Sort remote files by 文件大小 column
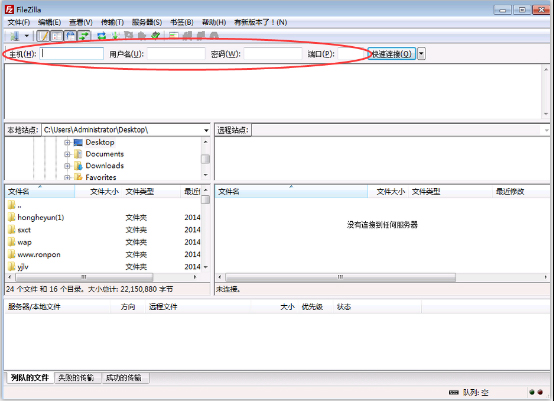554x401 pixels. pyautogui.click(x=388, y=191)
